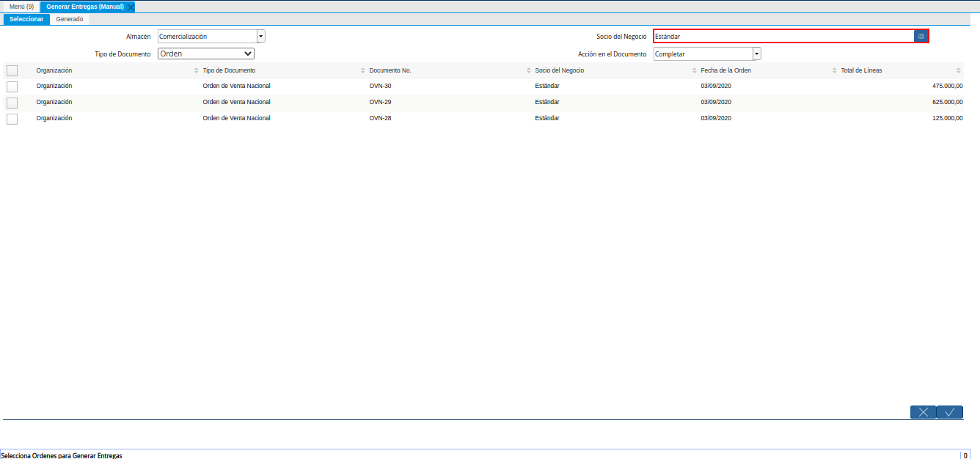Open the Almacén dropdown arrow
The image size is (980, 459).
point(260,36)
